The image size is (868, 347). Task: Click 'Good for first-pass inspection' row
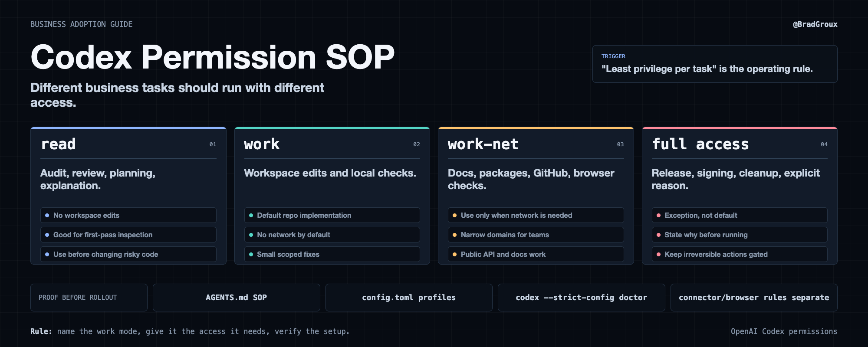(128, 235)
